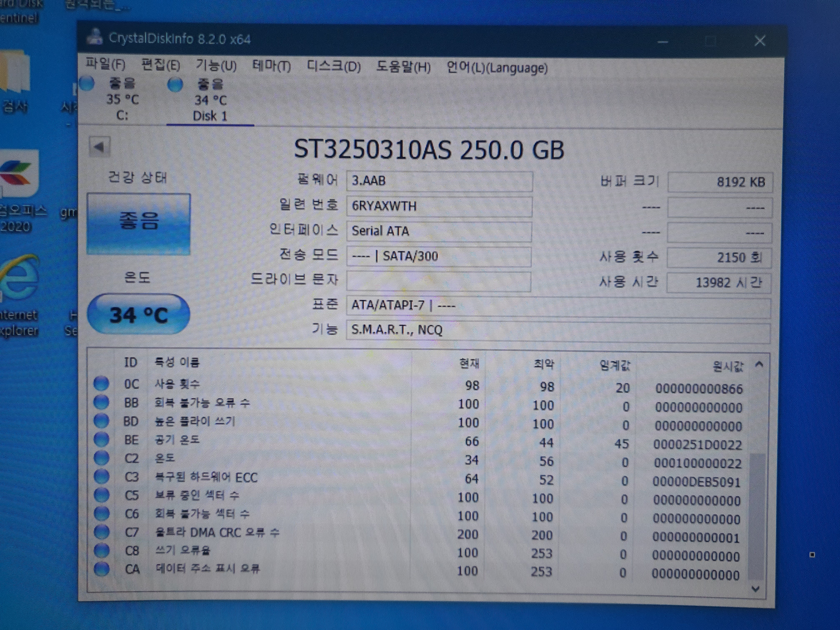Close the CrystalDiskInfo window
The image size is (840, 630).
click(x=760, y=41)
